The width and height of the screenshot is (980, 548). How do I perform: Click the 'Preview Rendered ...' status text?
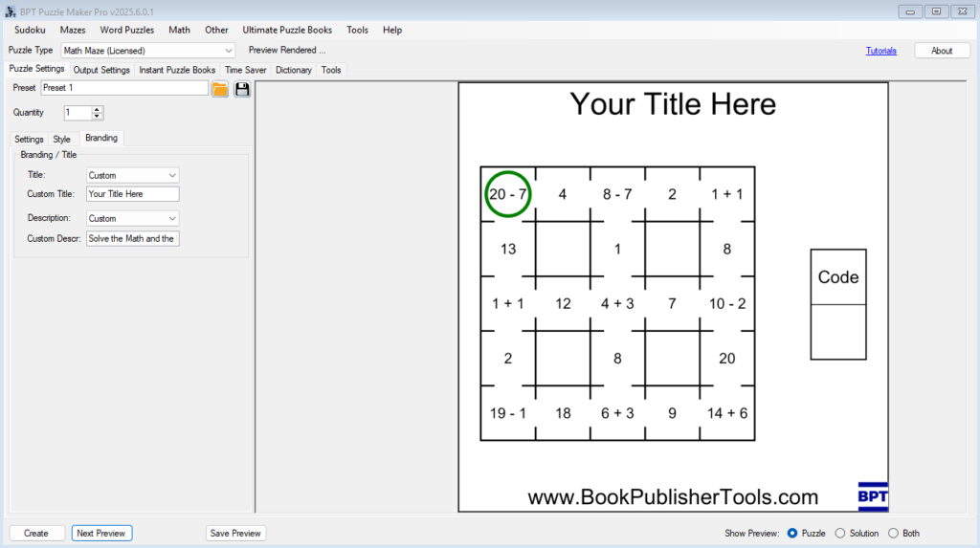(287, 50)
